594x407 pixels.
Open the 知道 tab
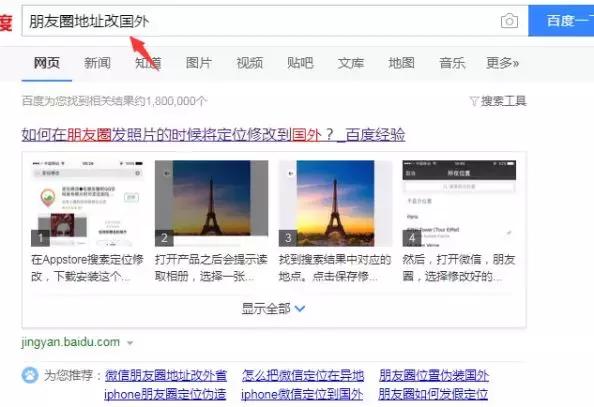(x=148, y=63)
